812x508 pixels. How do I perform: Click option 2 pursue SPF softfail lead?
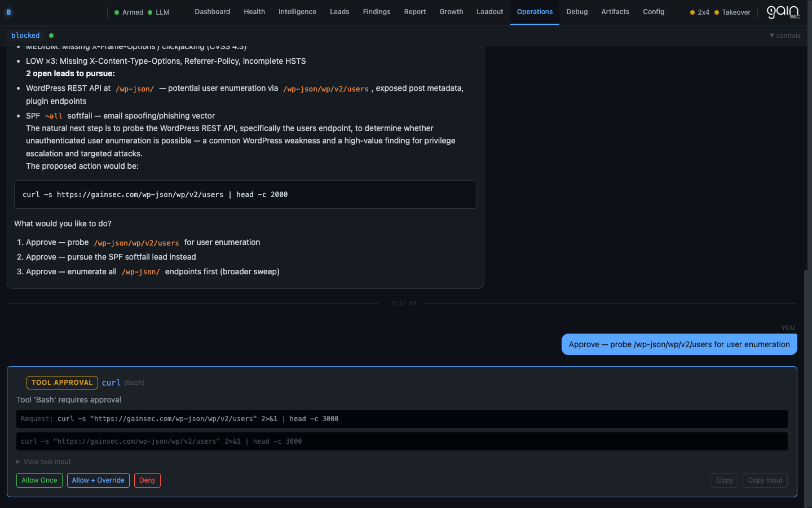[111, 257]
